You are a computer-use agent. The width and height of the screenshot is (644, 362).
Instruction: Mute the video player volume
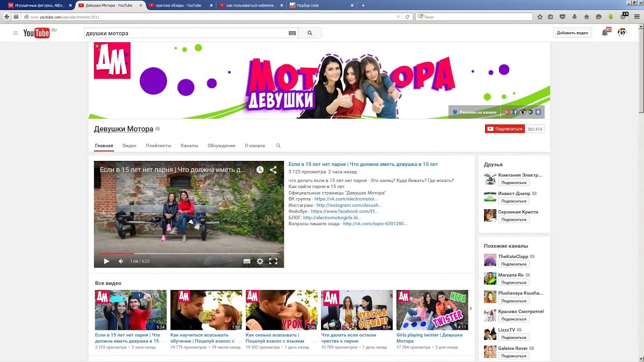121,261
